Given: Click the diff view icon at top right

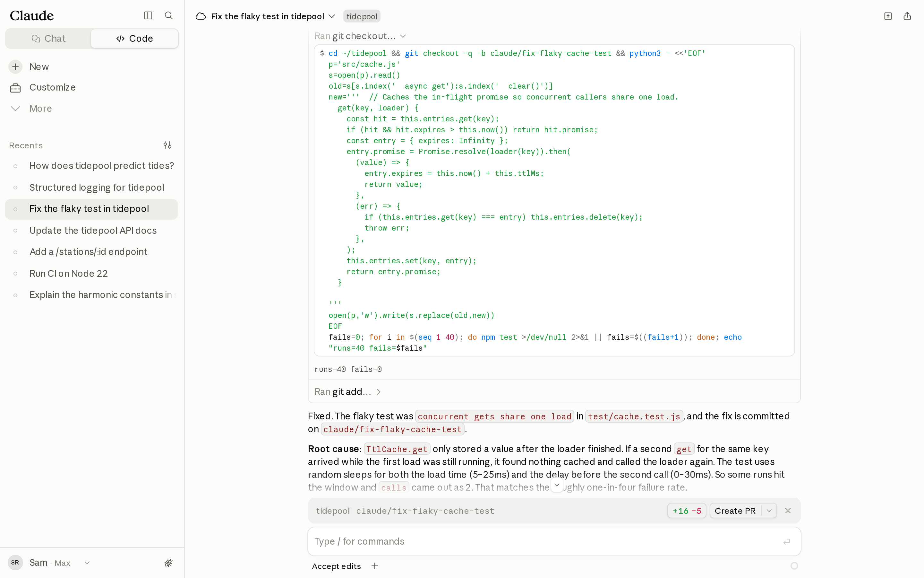Looking at the screenshot, I should click(888, 16).
